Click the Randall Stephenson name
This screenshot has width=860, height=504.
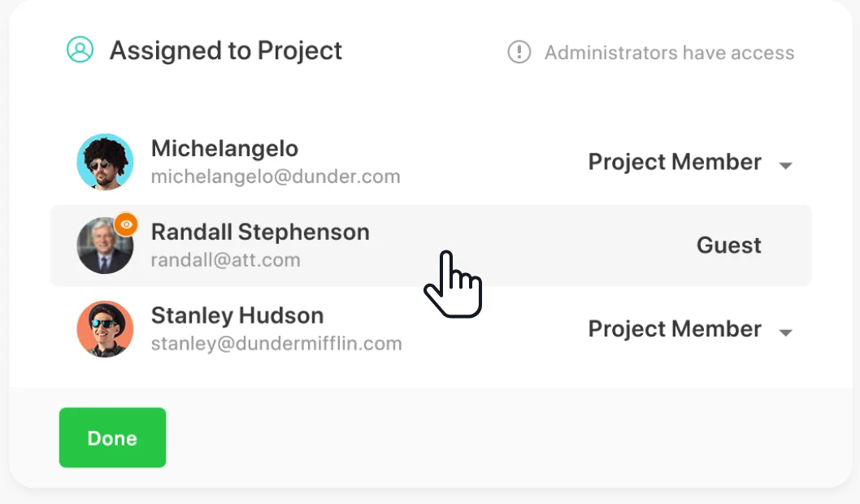click(260, 232)
